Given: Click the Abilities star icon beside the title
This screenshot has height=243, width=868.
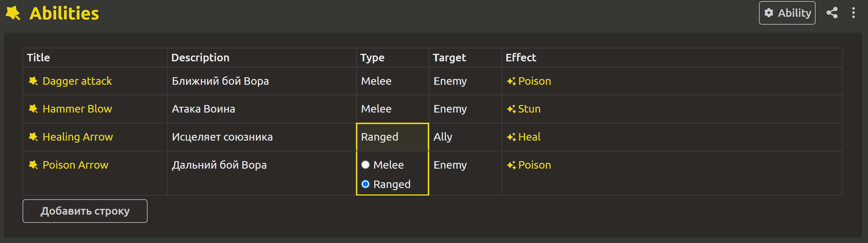Looking at the screenshot, I should pyautogui.click(x=13, y=13).
